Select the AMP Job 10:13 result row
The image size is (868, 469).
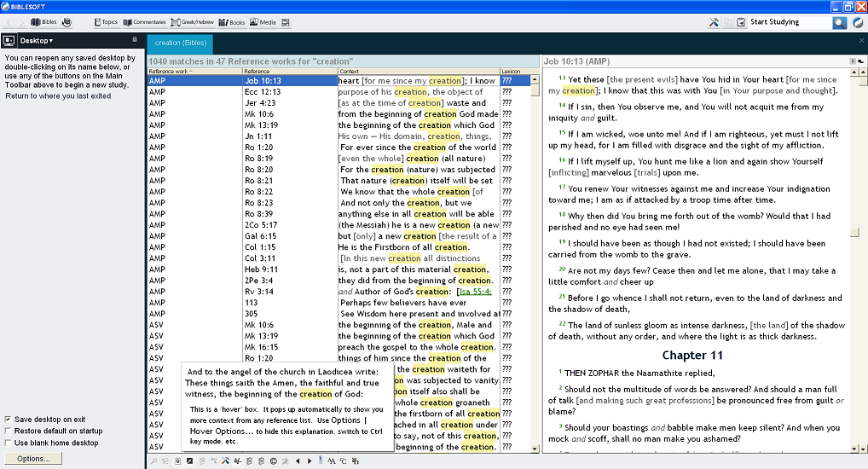[x=339, y=81]
